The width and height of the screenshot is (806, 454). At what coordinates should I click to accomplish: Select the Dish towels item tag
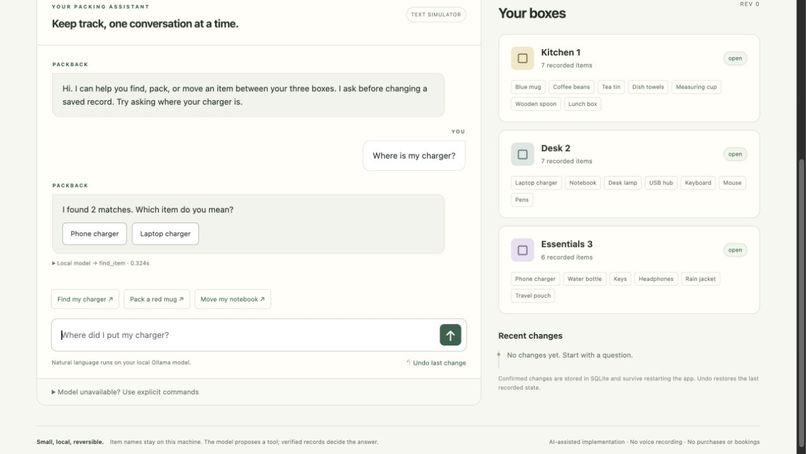tap(648, 87)
